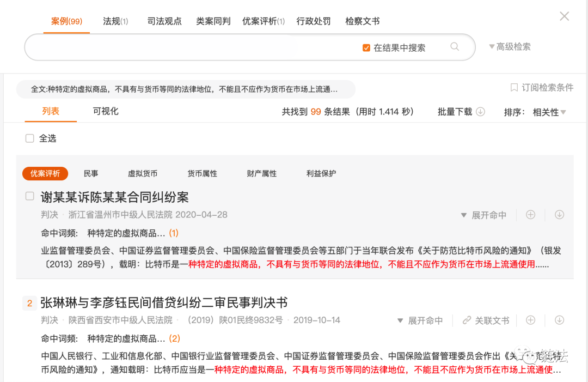Click date 2019-10-14
The height and width of the screenshot is (382, 588).
(x=316, y=320)
